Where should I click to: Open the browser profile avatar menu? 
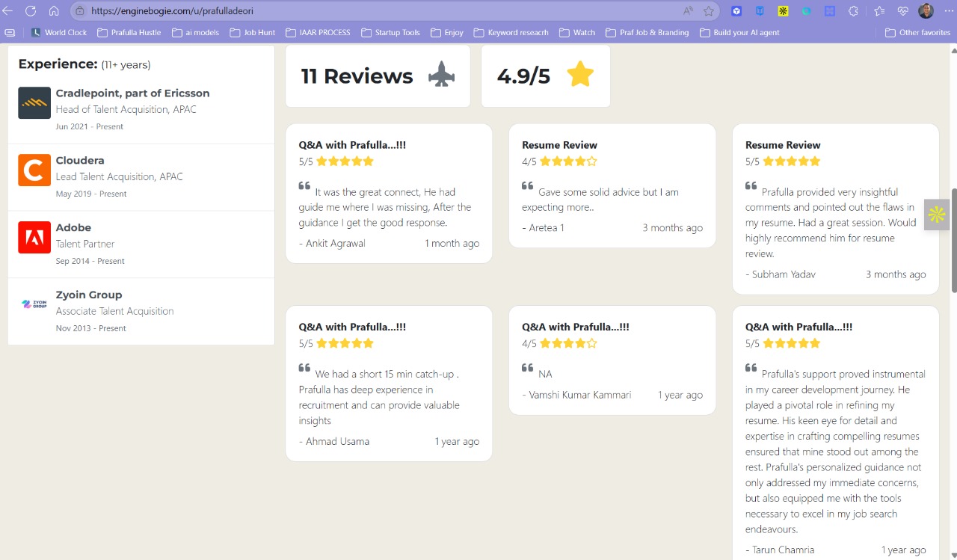click(x=925, y=10)
